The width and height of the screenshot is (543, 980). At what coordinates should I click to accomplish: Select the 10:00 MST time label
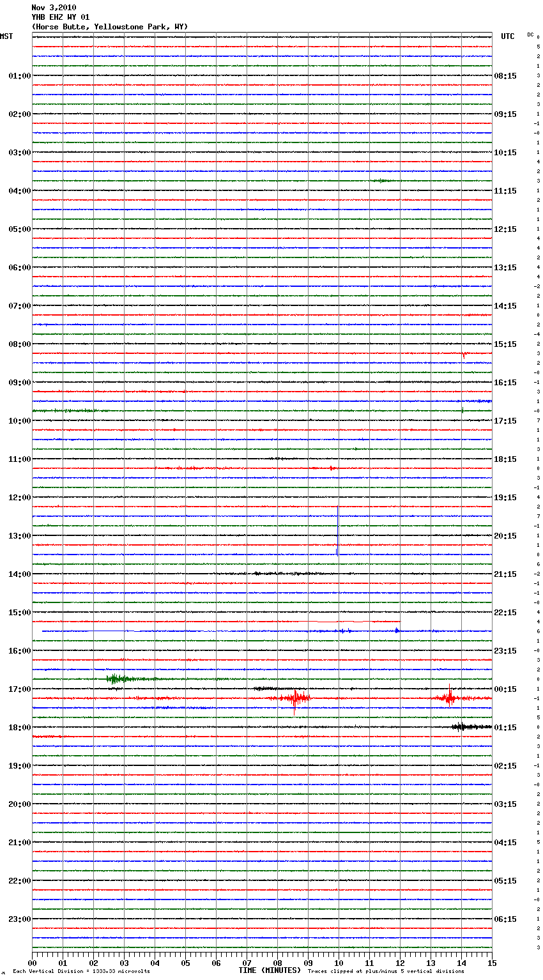click(x=20, y=421)
